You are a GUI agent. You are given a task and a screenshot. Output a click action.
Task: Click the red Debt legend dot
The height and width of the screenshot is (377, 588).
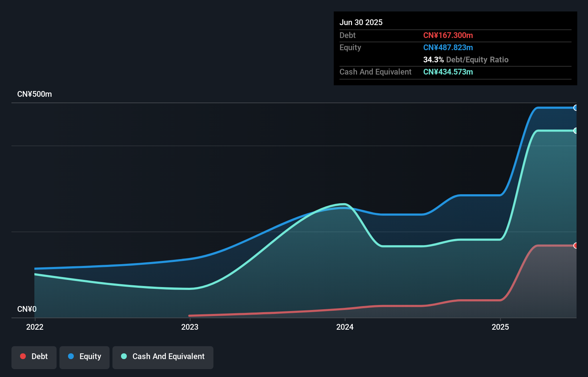(23, 356)
